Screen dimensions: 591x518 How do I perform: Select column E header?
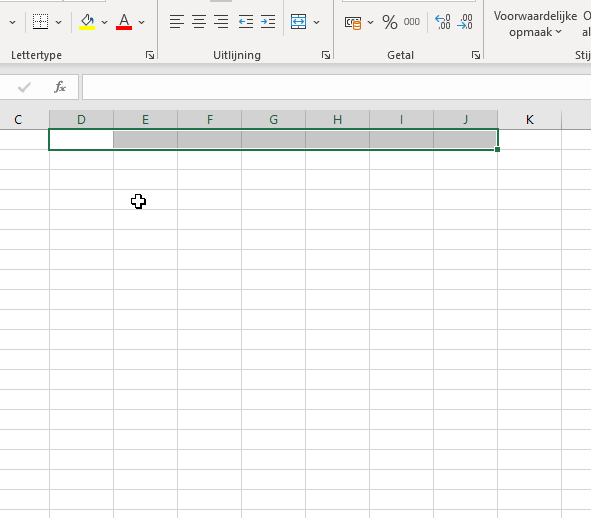(145, 120)
